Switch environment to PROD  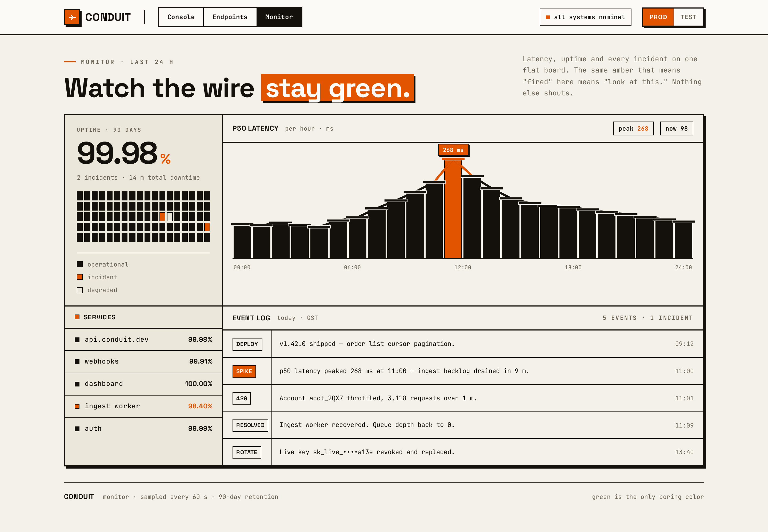[x=658, y=17]
